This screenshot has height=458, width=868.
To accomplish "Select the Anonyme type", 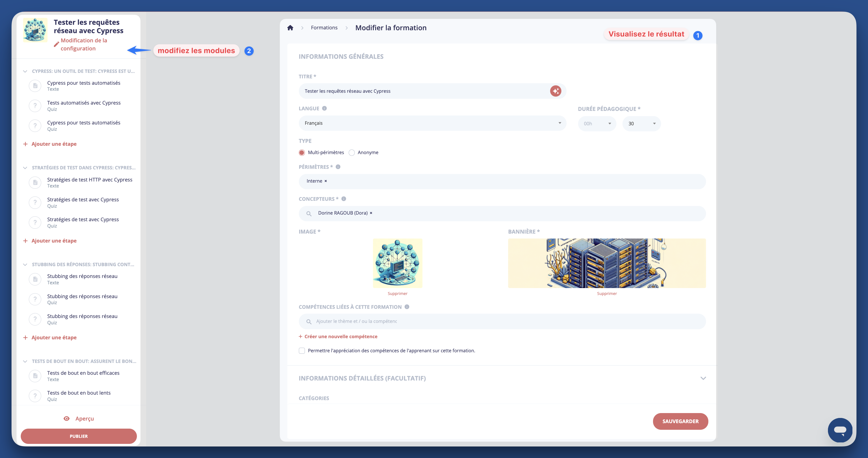I will pos(352,153).
